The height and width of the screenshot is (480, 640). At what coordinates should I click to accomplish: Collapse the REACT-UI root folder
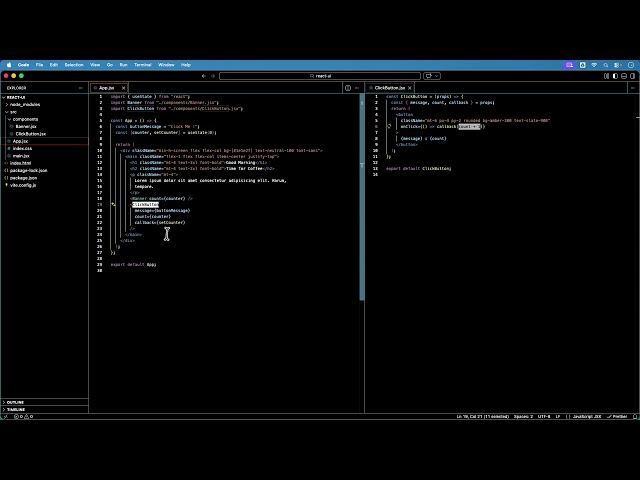[44, 97]
